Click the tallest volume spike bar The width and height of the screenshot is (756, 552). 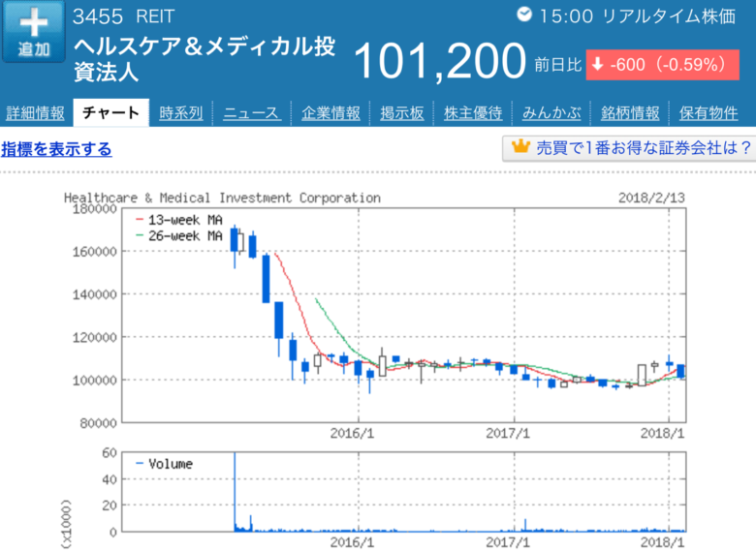coord(235,491)
